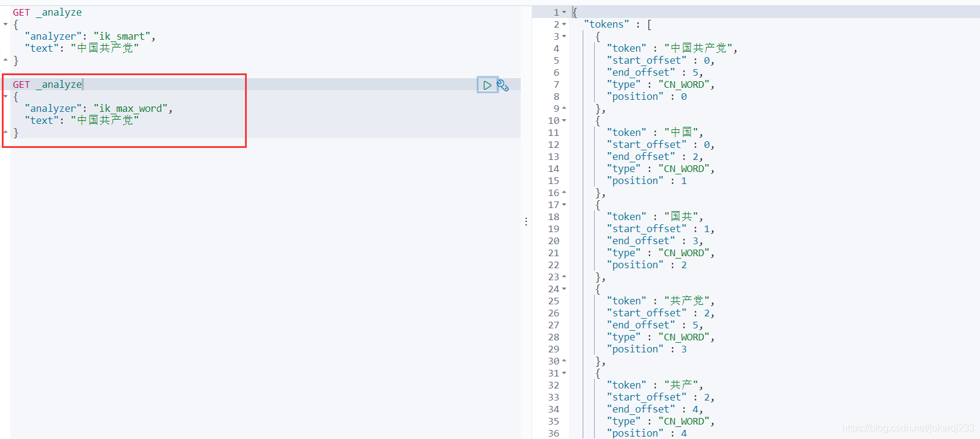
Task: Collapse the 共产 token object at line 31
Action: (564, 373)
